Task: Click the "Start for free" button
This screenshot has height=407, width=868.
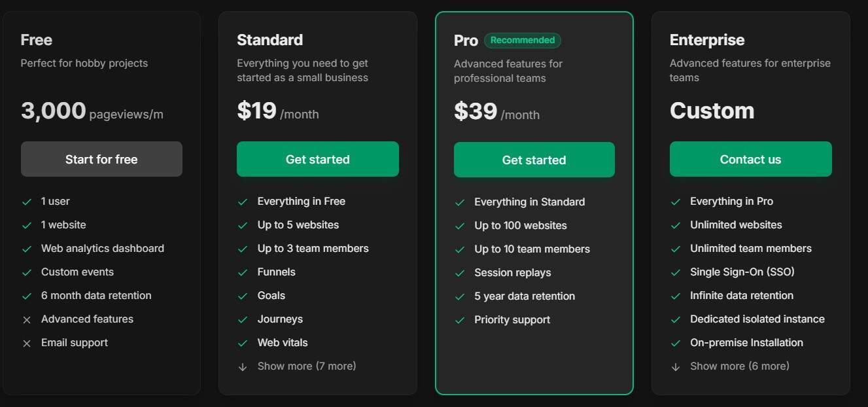Action: (101, 159)
